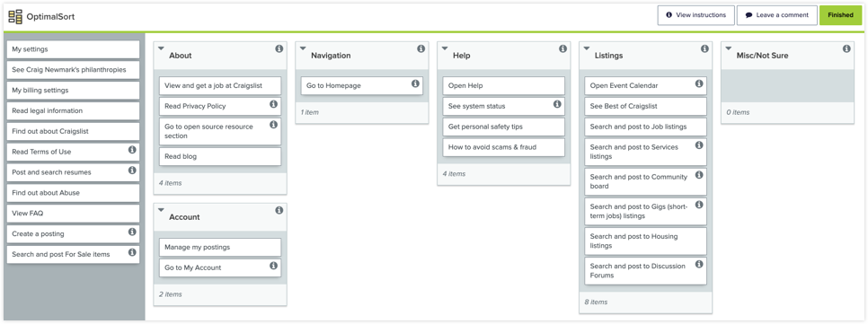Open info icon on See system status

[x=557, y=104]
